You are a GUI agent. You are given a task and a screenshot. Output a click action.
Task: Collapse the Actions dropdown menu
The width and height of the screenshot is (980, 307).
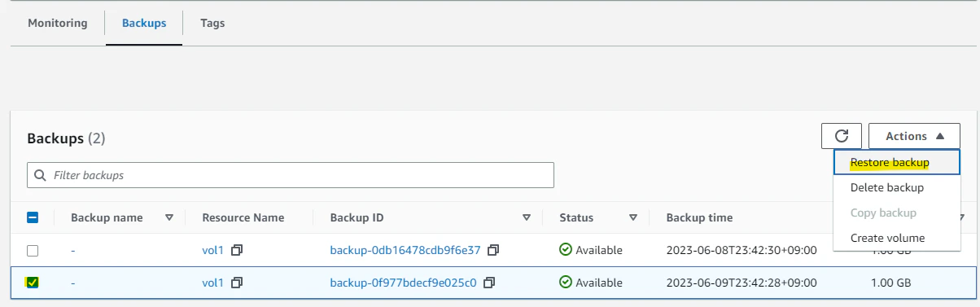pyautogui.click(x=914, y=136)
